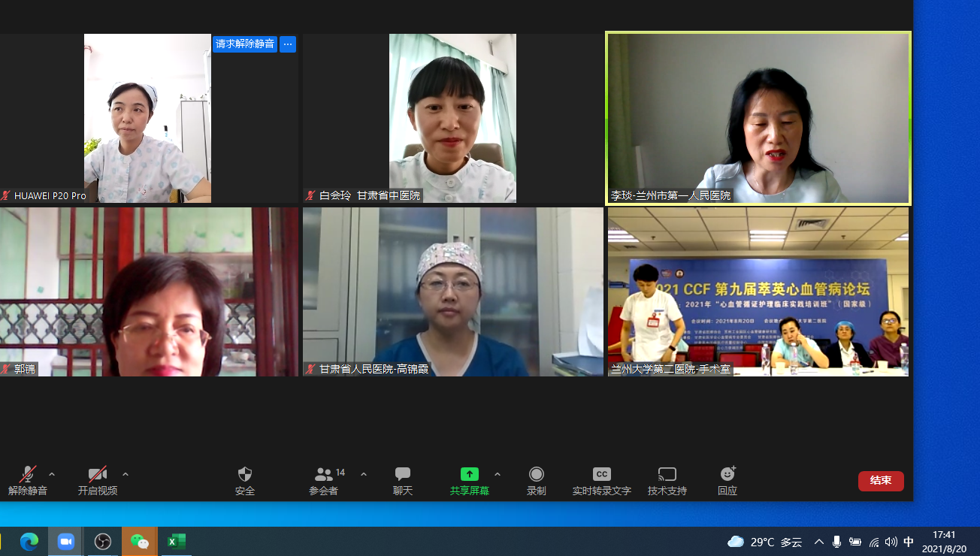Expand the arrow next to 参会者
The height and width of the screenshot is (556, 980).
point(364,474)
